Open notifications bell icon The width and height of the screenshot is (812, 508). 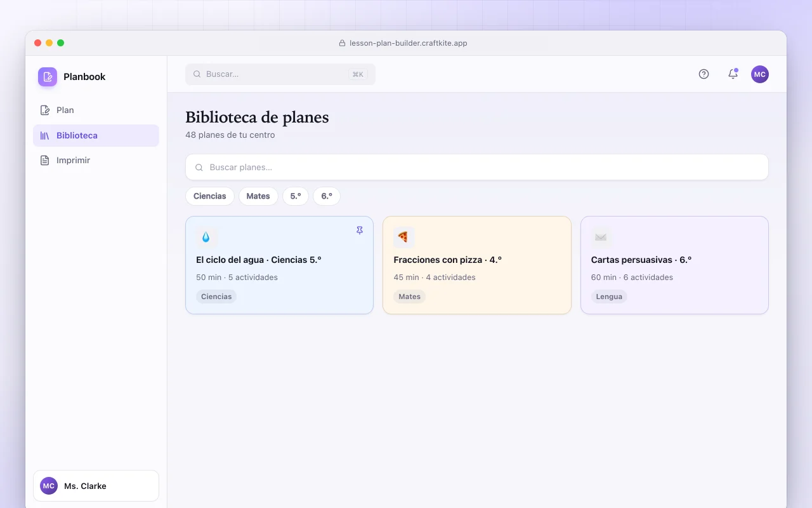(x=733, y=74)
